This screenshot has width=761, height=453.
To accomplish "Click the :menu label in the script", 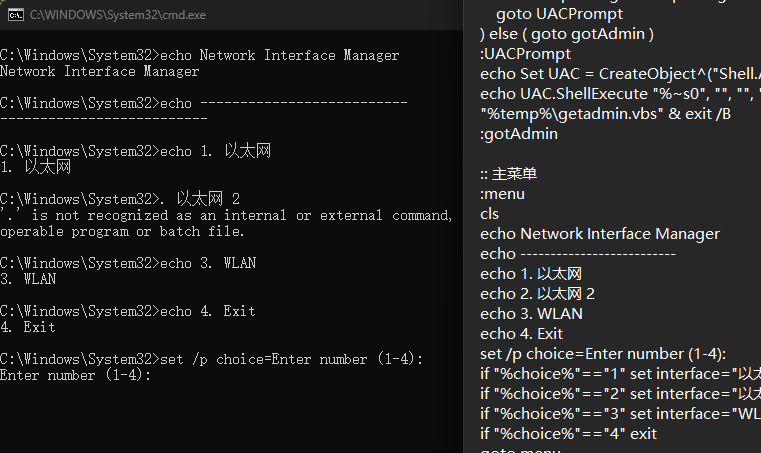I will pos(502,194).
